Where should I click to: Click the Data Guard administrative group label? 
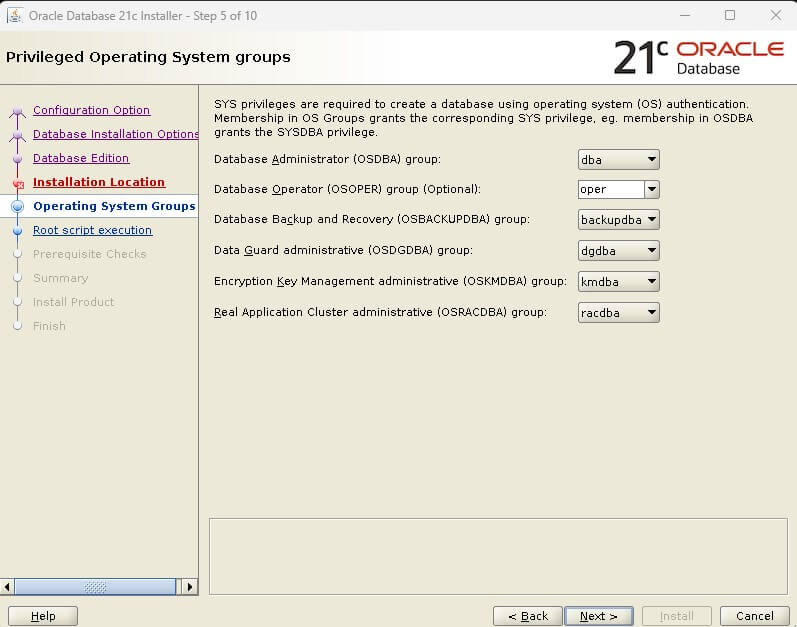tap(343, 250)
